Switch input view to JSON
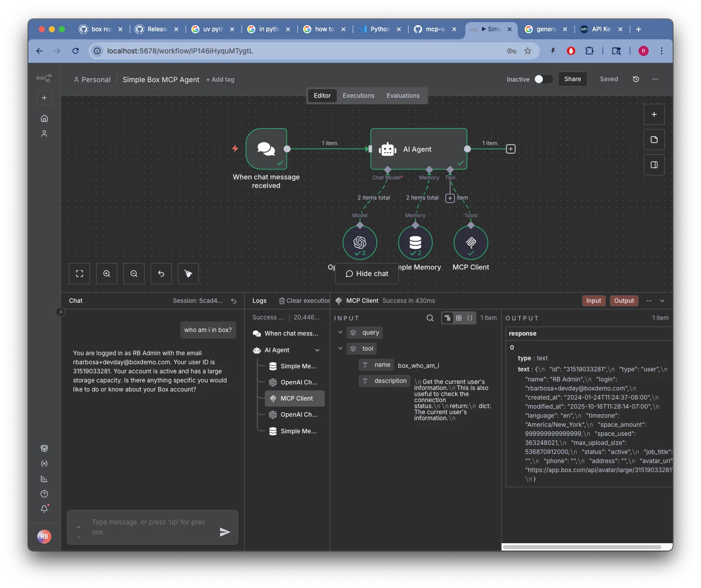Viewport: 701px width, 588px height. point(470,318)
